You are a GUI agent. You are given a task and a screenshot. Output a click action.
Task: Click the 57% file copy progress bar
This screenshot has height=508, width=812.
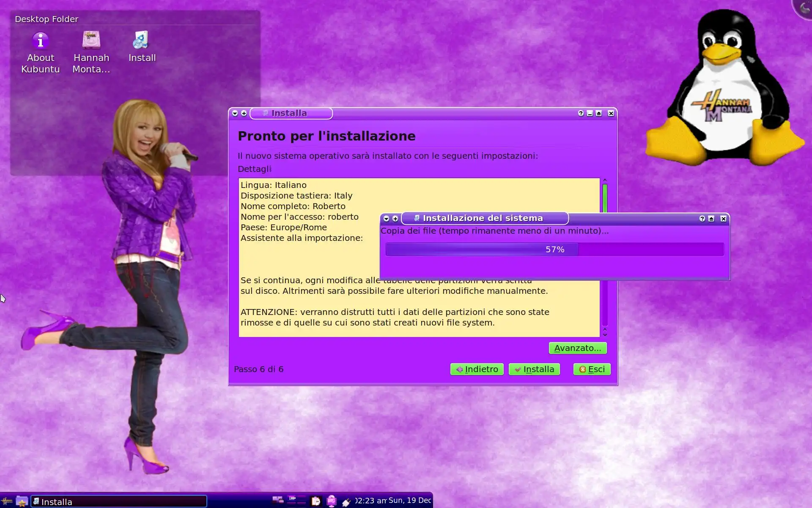(x=554, y=249)
